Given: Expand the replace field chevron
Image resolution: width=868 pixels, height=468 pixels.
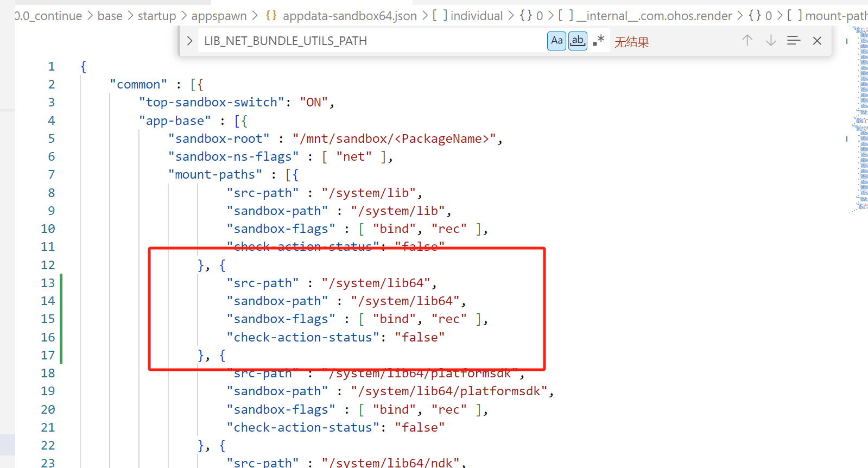Looking at the screenshot, I should click(x=189, y=41).
